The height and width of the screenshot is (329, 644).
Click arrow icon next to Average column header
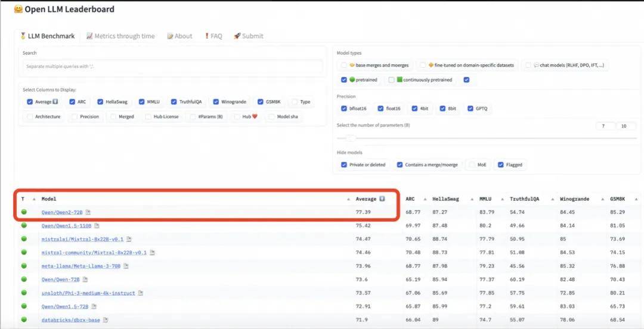coord(382,199)
